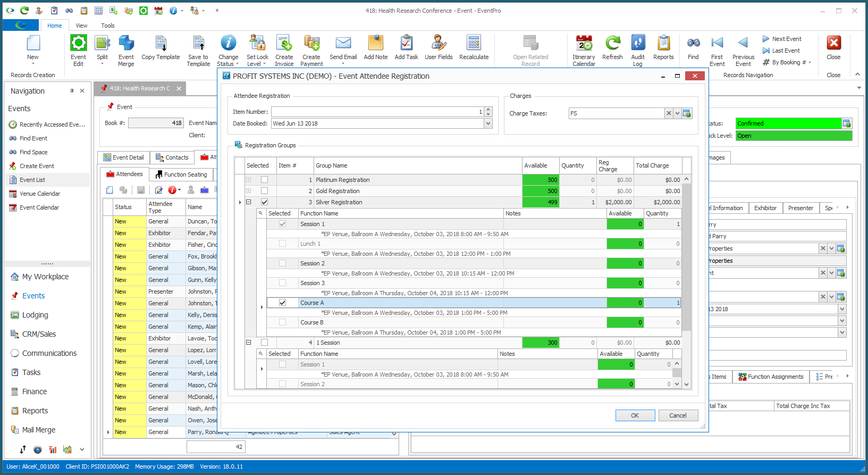This screenshot has width=868, height=475.
Task: Expand the By Booking # dropdown
Action: click(810, 63)
